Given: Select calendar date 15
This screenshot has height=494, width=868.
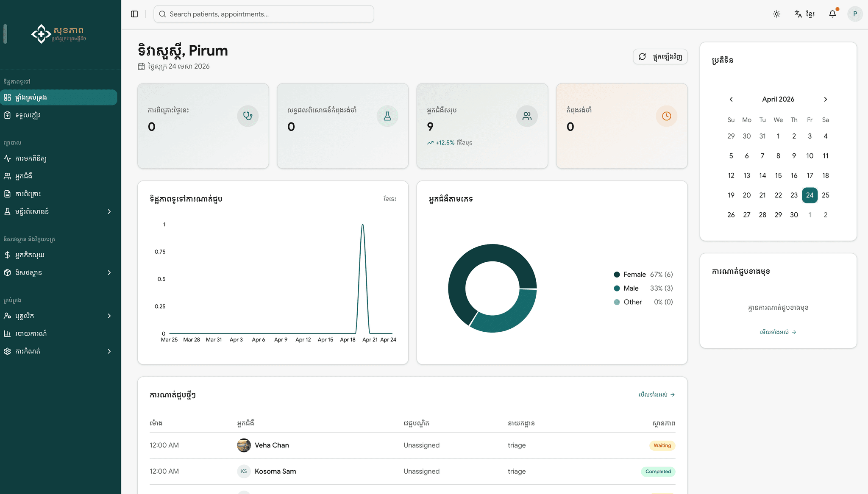Looking at the screenshot, I should coord(778,175).
